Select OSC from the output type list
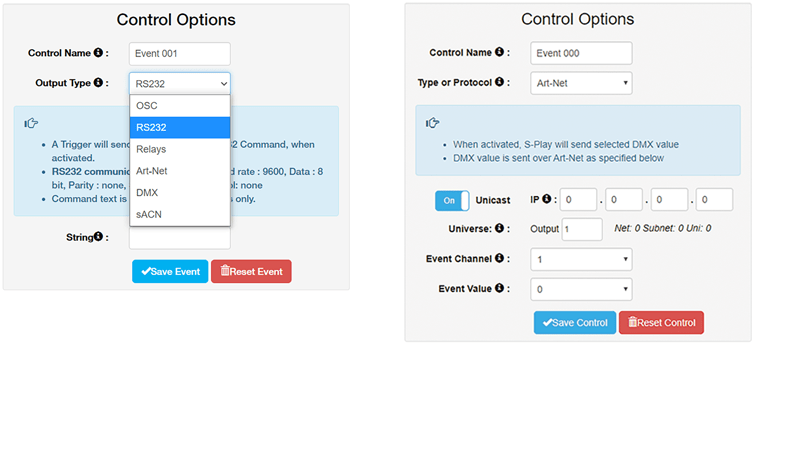 [179, 106]
